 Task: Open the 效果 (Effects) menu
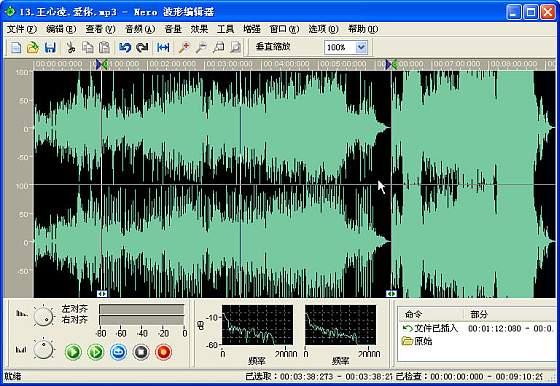(199, 29)
